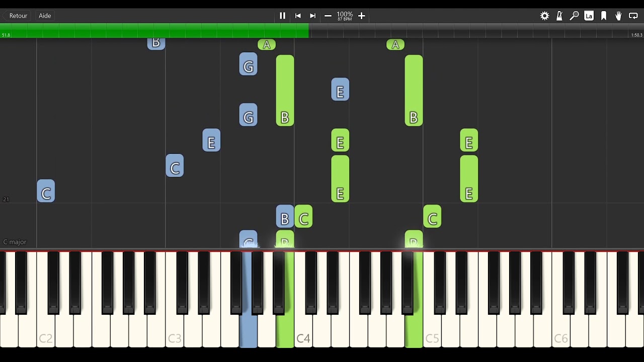Image resolution: width=644 pixels, height=362 pixels.
Task: Toggle the metronome
Action: 559,16
